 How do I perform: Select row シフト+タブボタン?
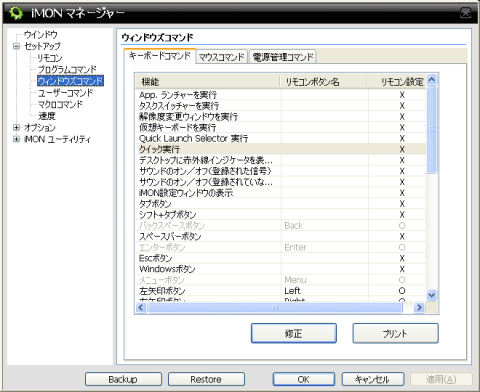click(x=281, y=215)
